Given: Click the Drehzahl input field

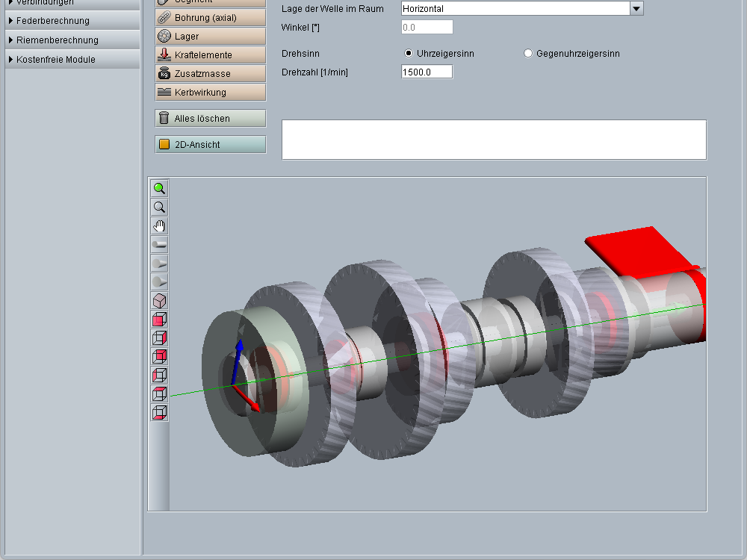Looking at the screenshot, I should (x=427, y=72).
